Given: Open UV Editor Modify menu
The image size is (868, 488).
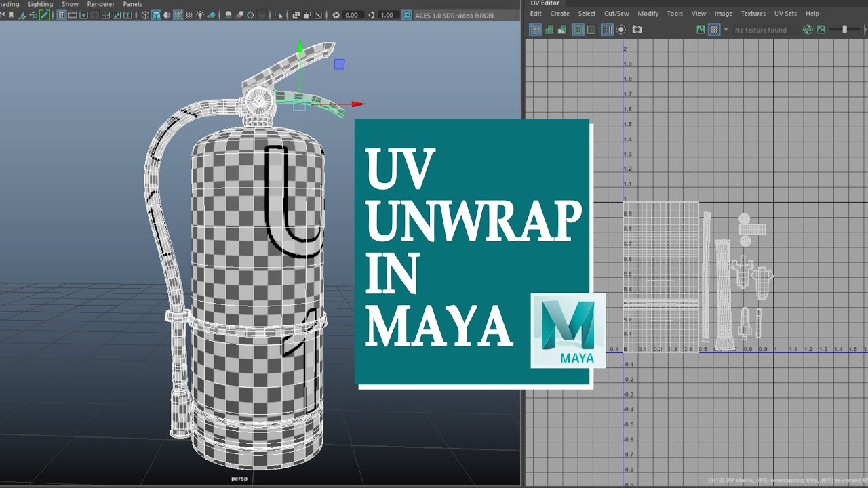Looking at the screenshot, I should pyautogui.click(x=648, y=14).
